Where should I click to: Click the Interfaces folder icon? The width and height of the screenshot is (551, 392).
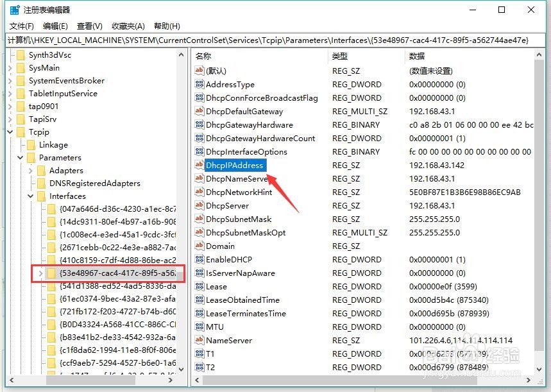point(42,196)
